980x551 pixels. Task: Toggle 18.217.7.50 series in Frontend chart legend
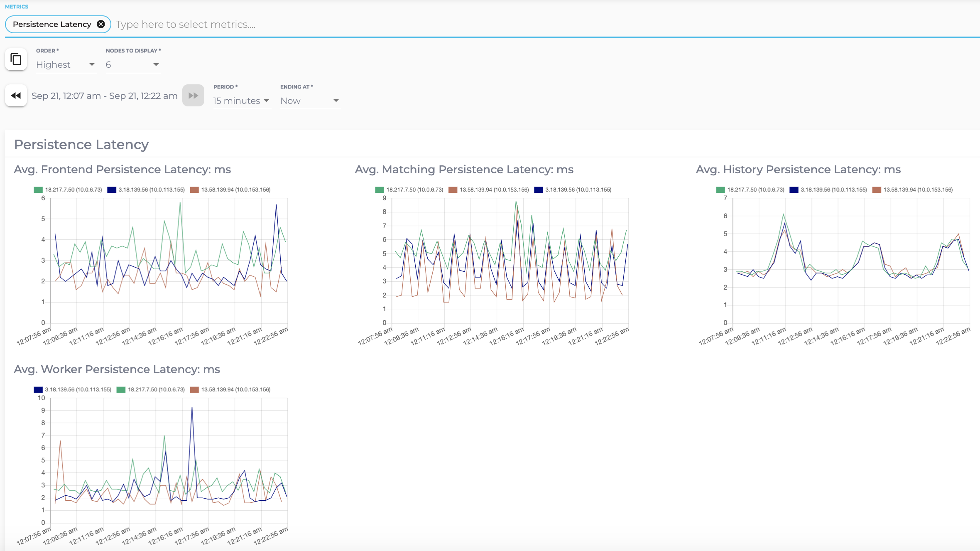coord(73,190)
